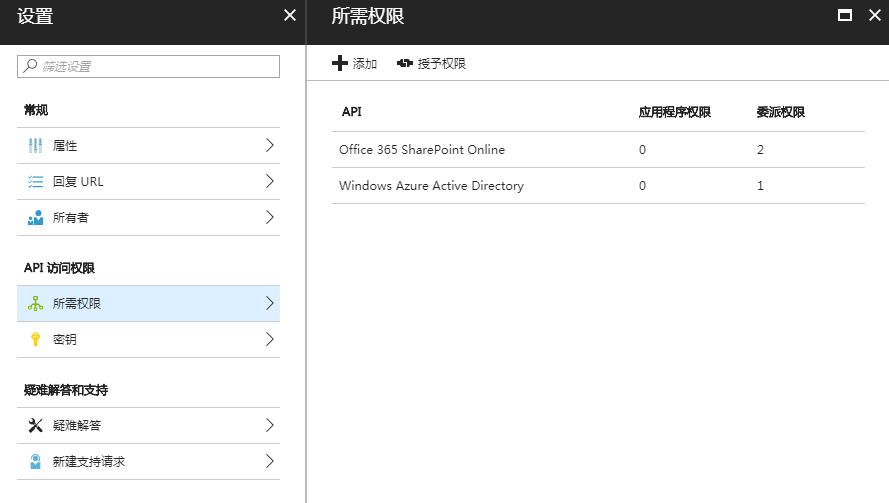Open the 疑难解答 menu entry
Image resolution: width=889 pixels, height=503 pixels.
(149, 425)
